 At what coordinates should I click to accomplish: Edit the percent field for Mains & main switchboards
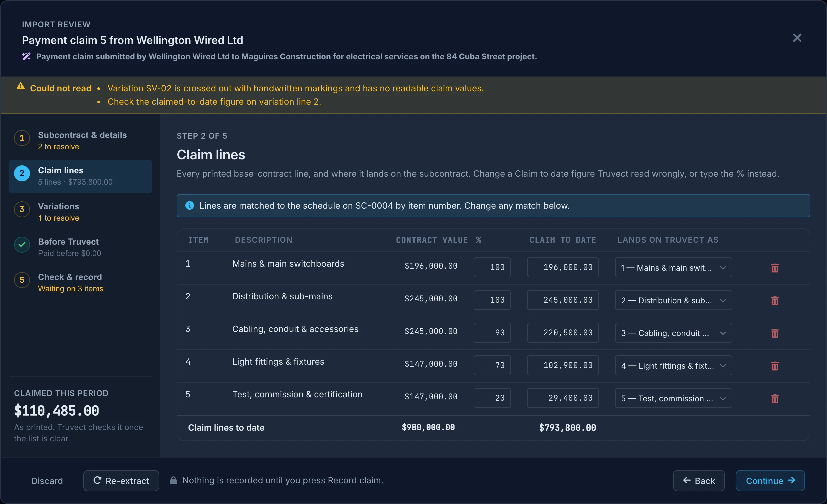492,267
